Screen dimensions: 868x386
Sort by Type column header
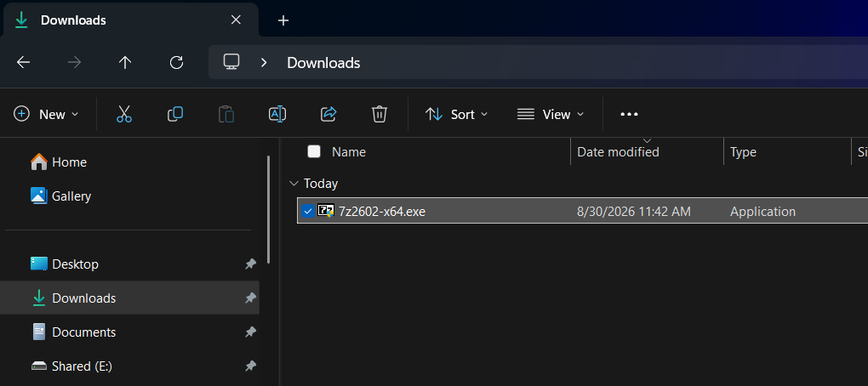tap(743, 151)
